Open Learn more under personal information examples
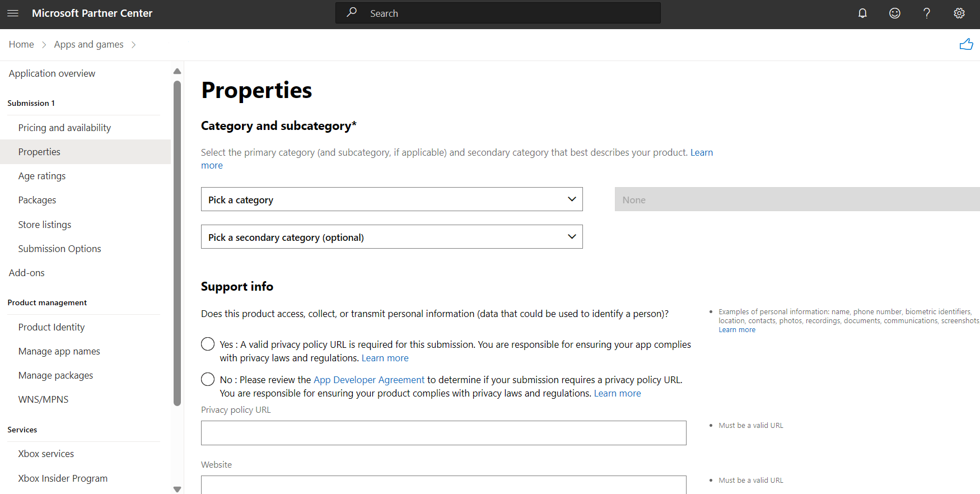 coord(737,330)
